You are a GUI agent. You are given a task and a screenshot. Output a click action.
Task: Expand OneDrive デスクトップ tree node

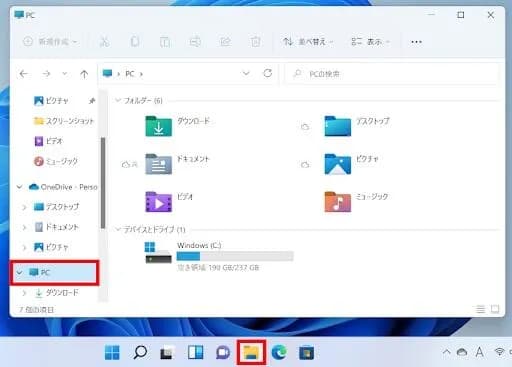[24, 207]
